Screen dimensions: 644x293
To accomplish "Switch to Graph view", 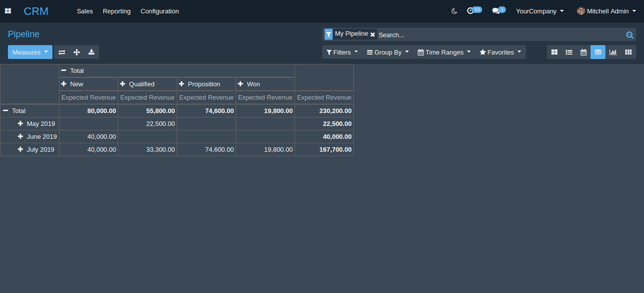I will click(x=613, y=52).
